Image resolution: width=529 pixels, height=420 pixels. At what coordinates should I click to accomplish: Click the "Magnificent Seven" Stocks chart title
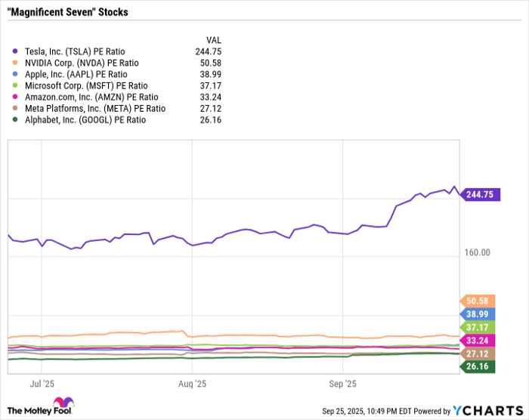click(x=67, y=13)
